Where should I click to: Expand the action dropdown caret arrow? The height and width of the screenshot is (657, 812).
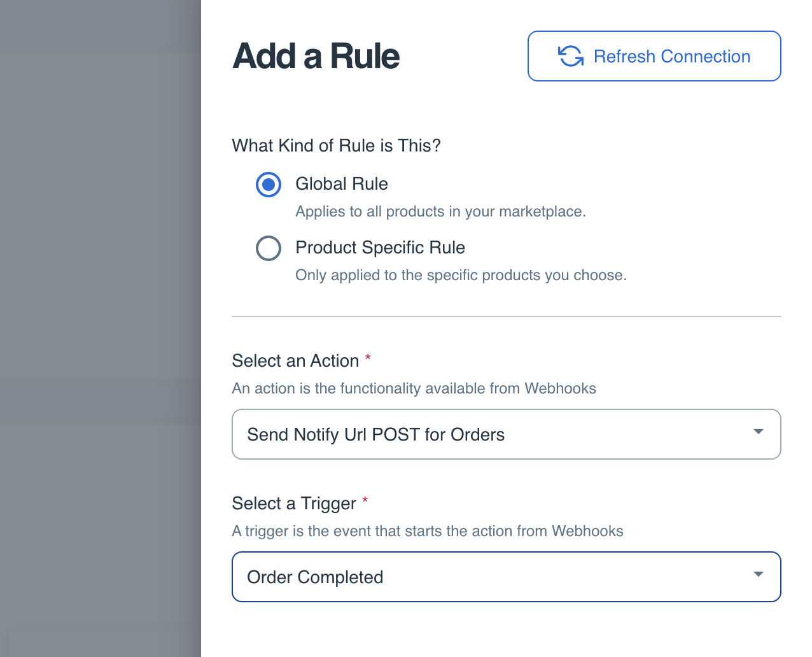click(758, 432)
